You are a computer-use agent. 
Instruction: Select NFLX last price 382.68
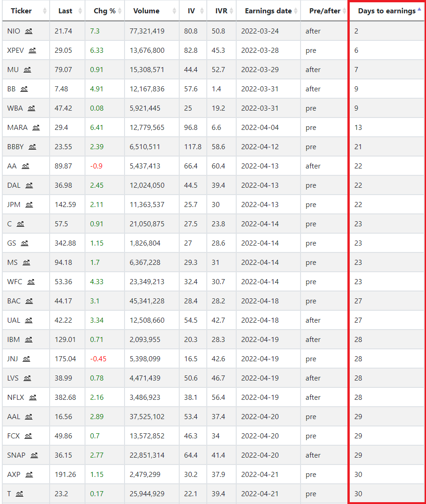click(x=65, y=398)
